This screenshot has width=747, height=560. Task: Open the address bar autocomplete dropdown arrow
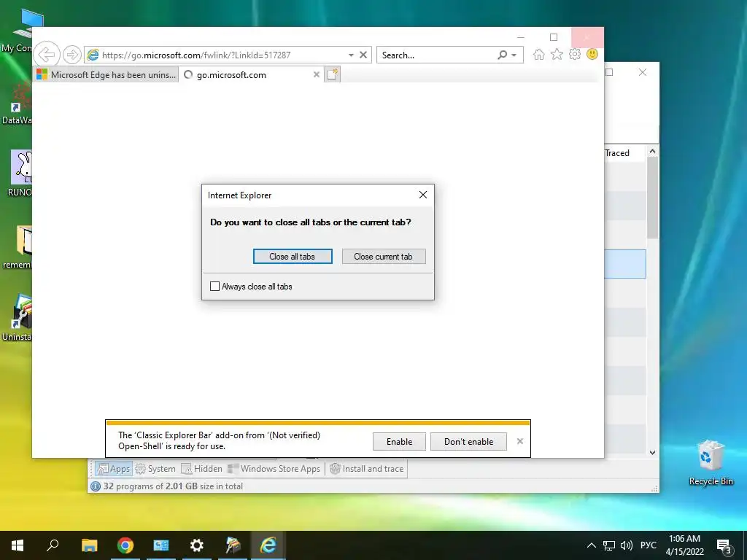tap(351, 55)
